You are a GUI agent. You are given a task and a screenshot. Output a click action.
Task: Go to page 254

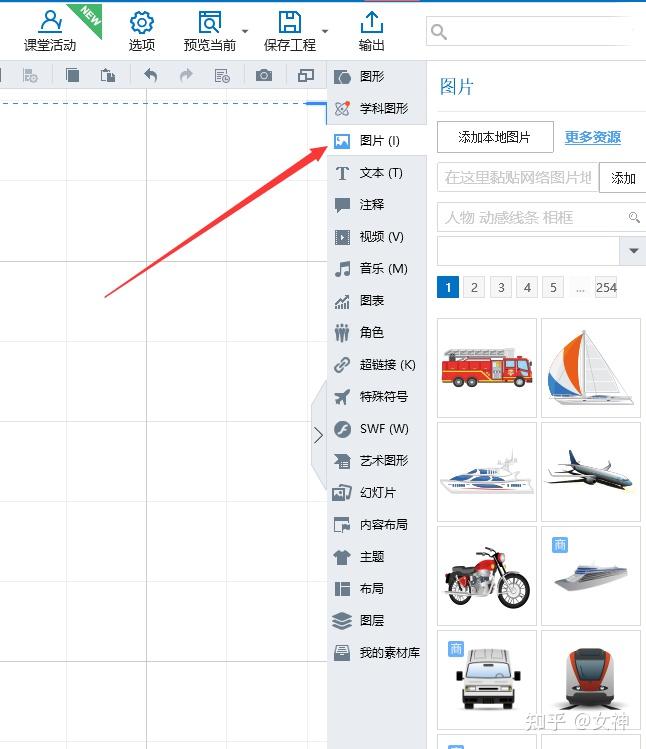coord(606,287)
